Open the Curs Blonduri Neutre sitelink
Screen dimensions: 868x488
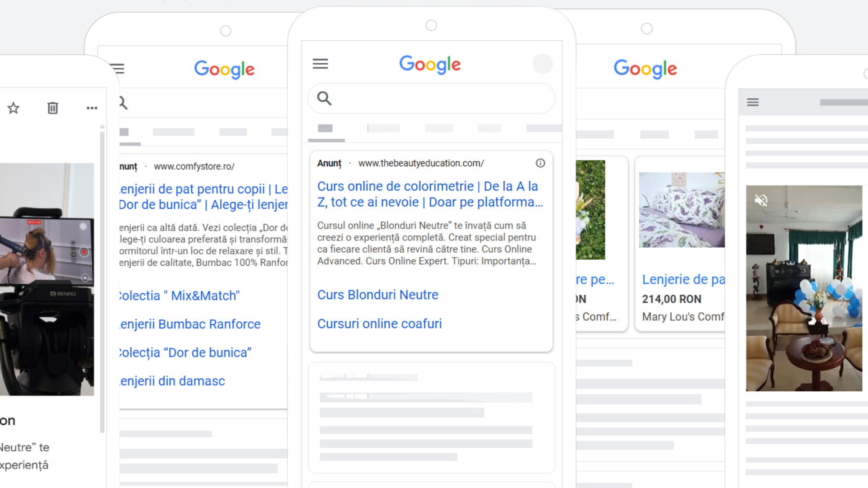378,295
